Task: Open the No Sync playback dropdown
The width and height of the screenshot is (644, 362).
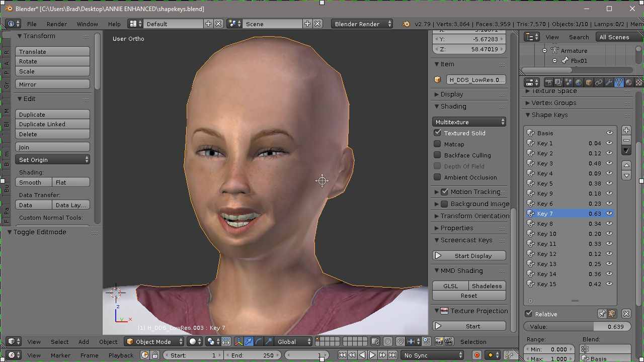Action: tap(433, 355)
